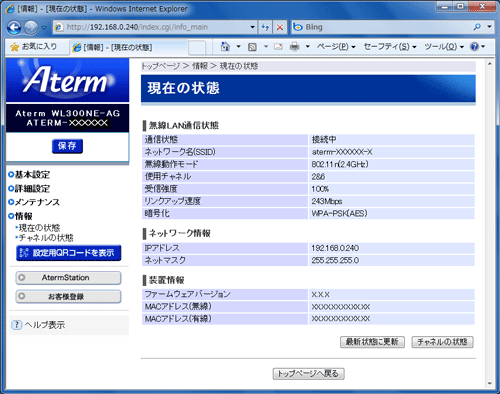Image resolution: width=500 pixels, height=394 pixels.
Task: Expand the ページ(P) dropdown menu
Action: 336,47
